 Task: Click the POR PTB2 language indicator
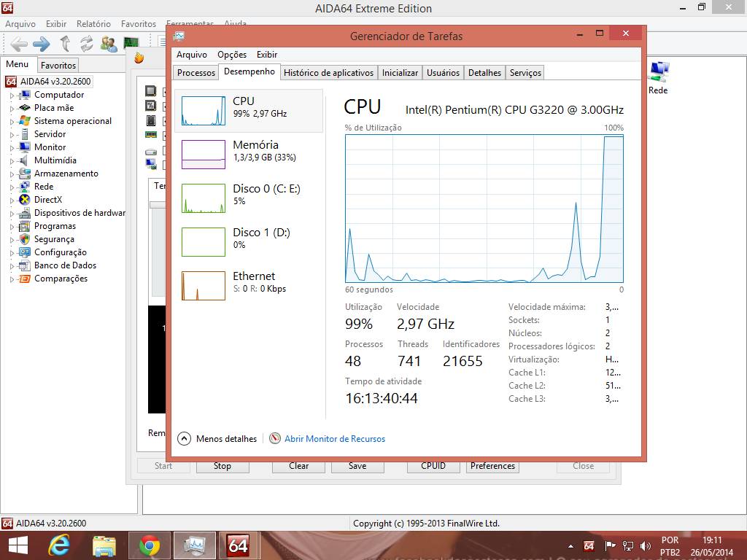670,546
